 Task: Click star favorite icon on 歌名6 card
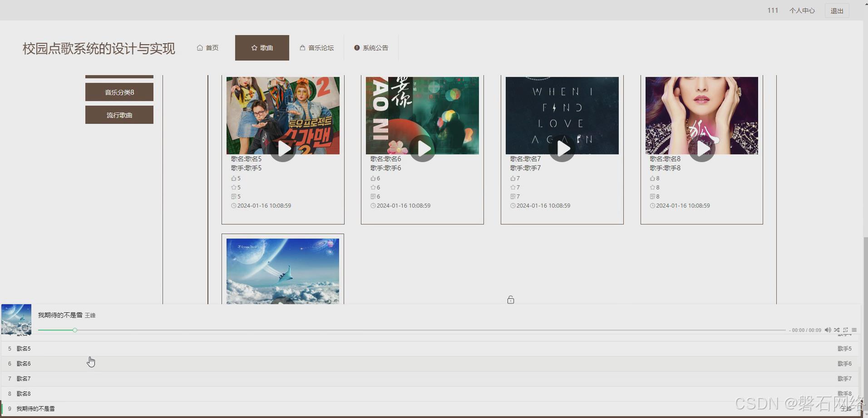373,188
